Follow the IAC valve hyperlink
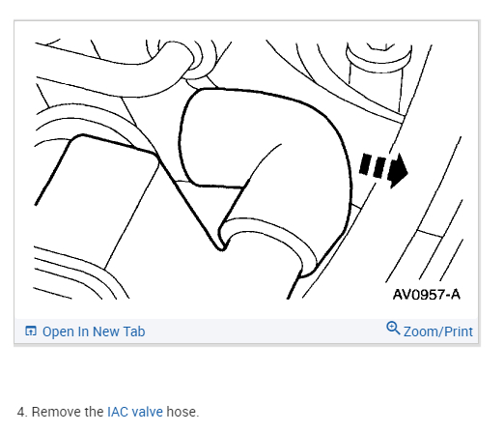This screenshot has width=504, height=432. 135,412
